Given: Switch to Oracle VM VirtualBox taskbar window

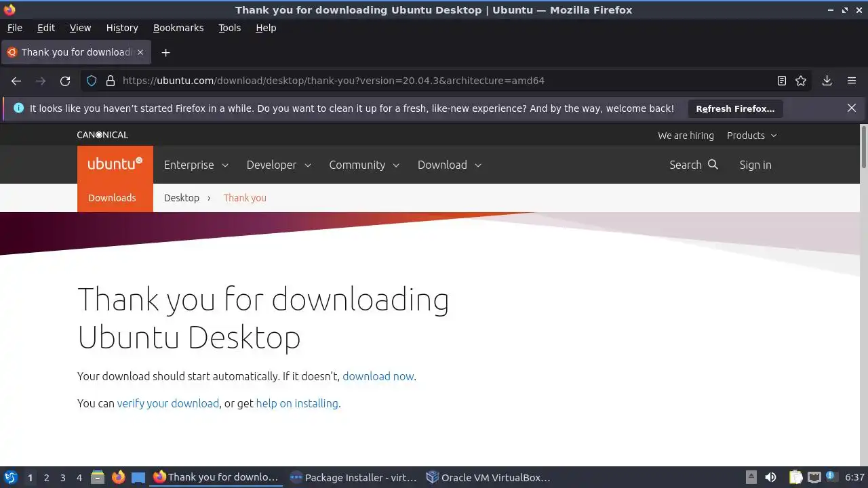Looking at the screenshot, I should click(488, 477).
